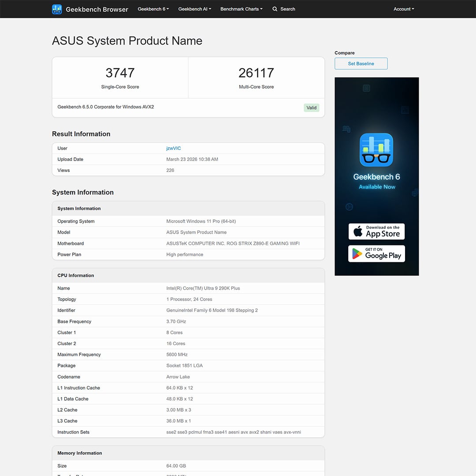Viewport: 476px width, 476px height.
Task: Click the Get it on Google Play badge
Action: (x=376, y=253)
